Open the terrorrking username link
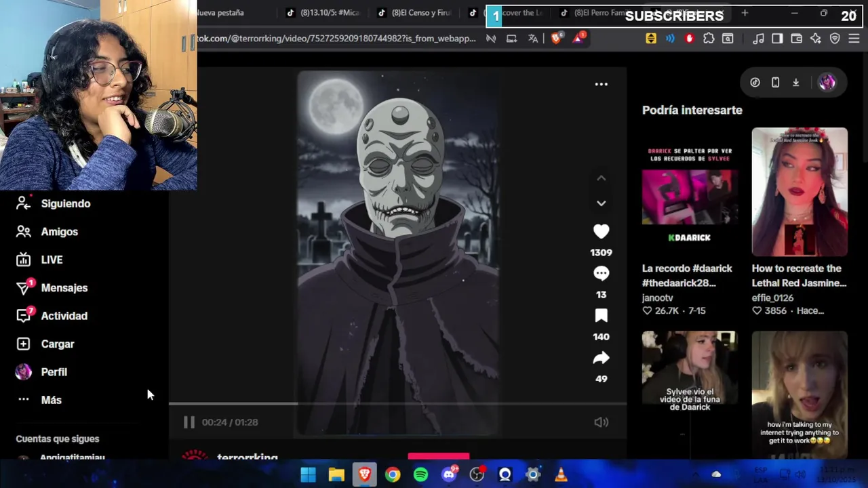 tap(247, 457)
